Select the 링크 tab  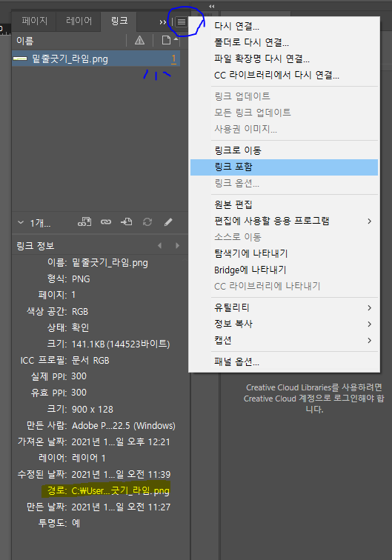(119, 21)
